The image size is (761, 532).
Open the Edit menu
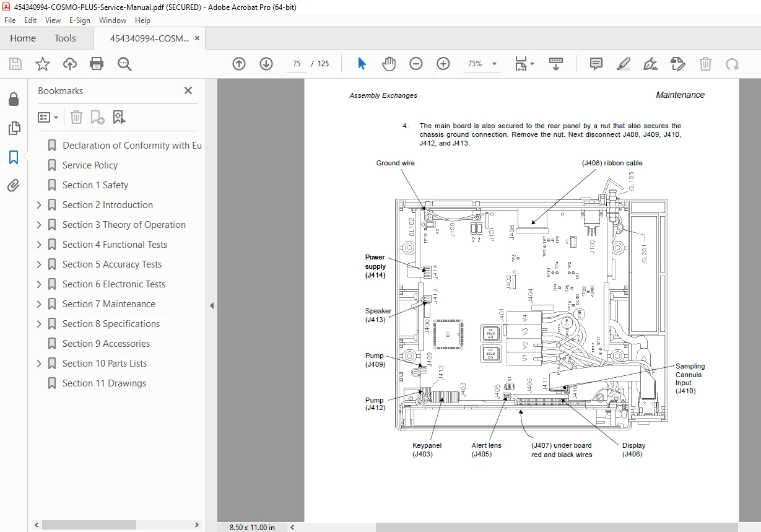(30, 20)
